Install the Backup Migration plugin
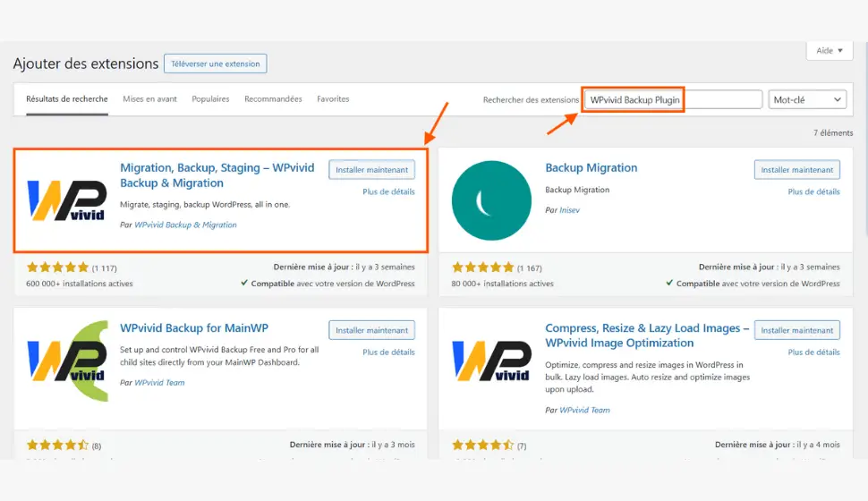The height and width of the screenshot is (501, 868). click(796, 170)
